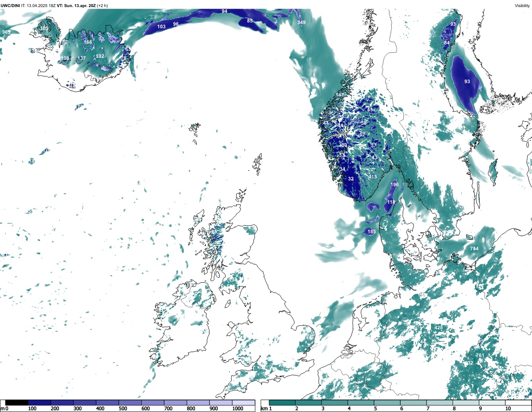Click the dark teal 1–2 km legend swatch

[282, 402]
